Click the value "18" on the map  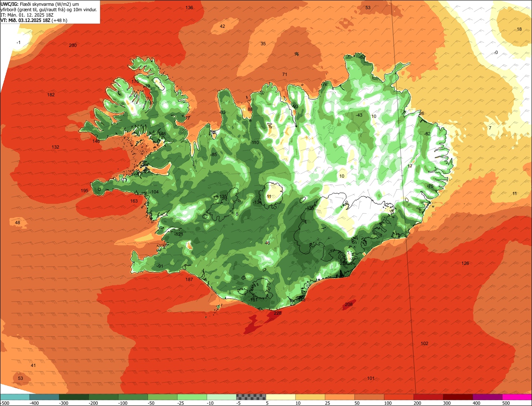(519, 29)
